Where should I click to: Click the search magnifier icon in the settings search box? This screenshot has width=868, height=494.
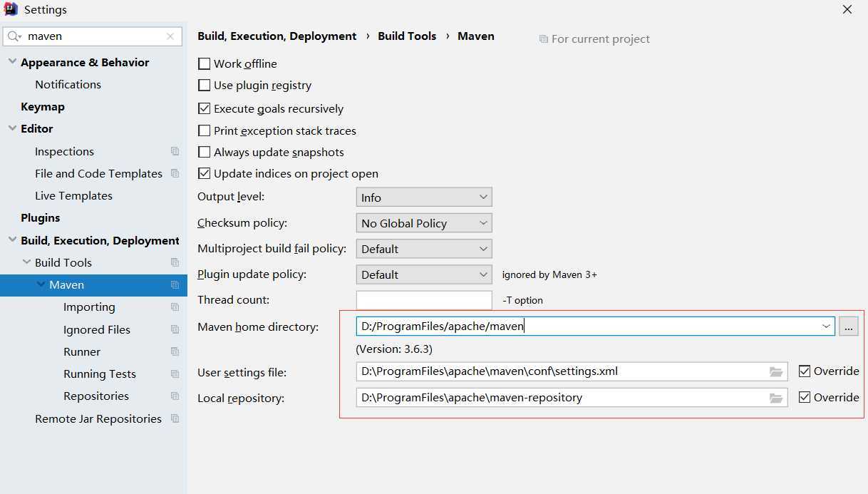[15, 36]
